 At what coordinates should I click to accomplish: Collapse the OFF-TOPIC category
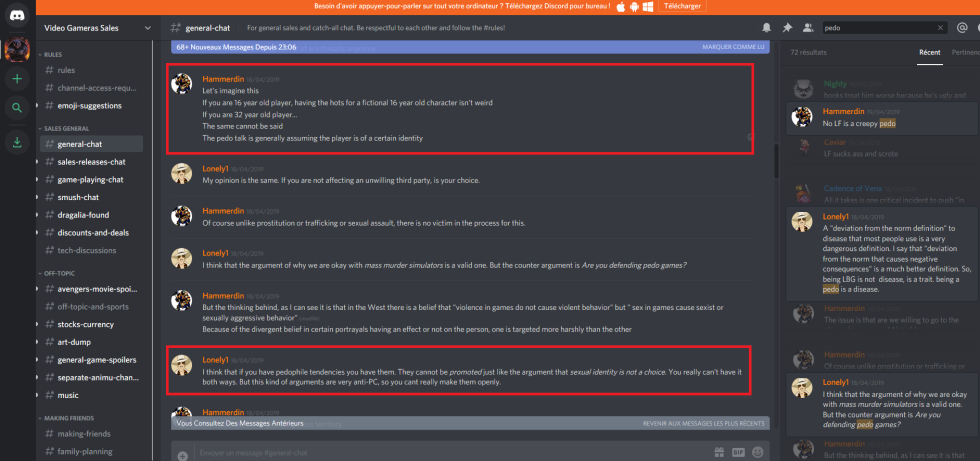59,273
